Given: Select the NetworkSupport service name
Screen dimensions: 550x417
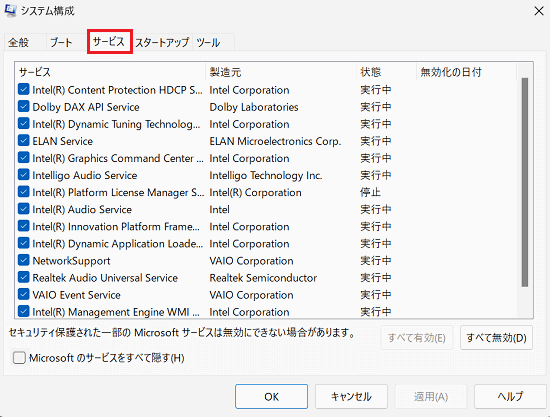Looking at the screenshot, I should click(71, 261).
